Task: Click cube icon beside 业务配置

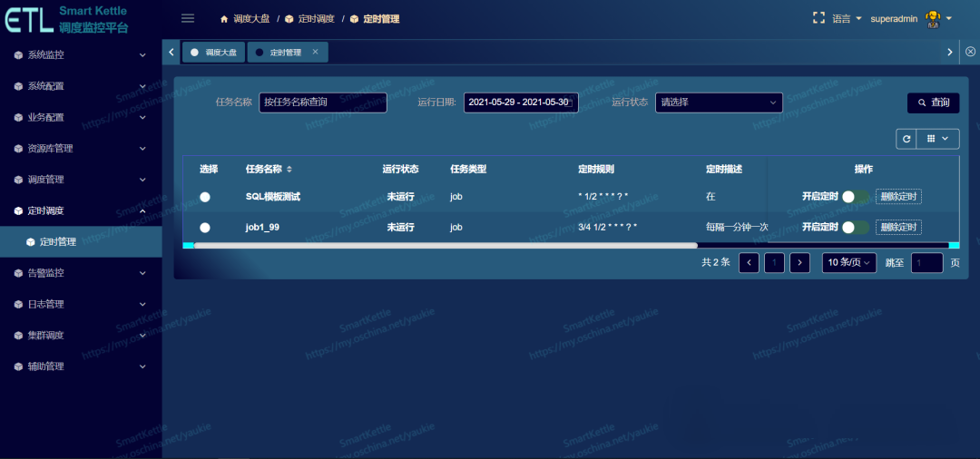Action: tap(18, 117)
